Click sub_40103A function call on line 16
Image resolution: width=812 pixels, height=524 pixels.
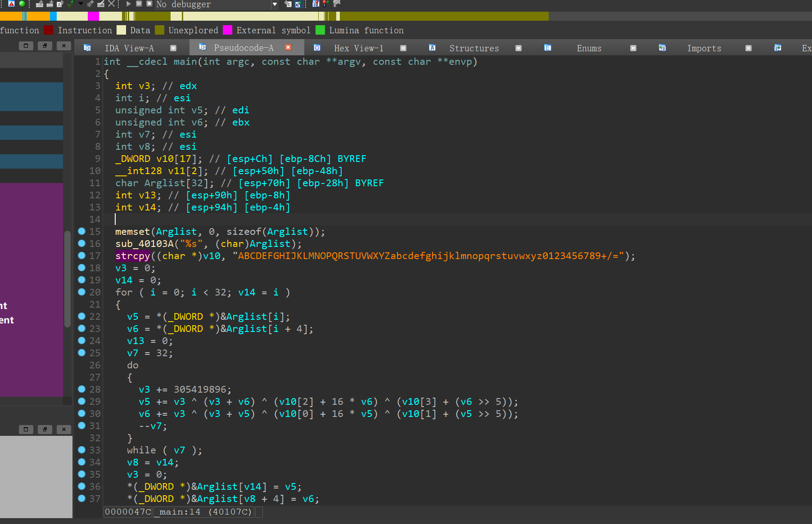pyautogui.click(x=144, y=244)
